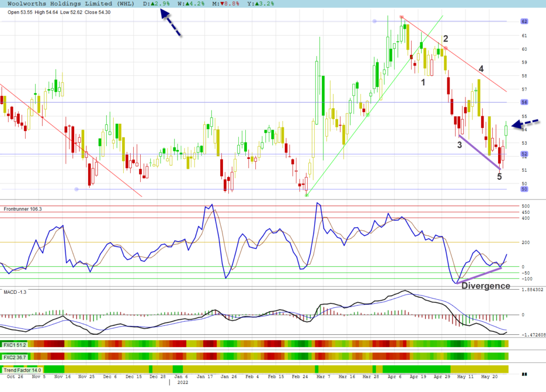Click the Nov 16 date label
Screen dimensions: 546x392
(x=63, y=377)
